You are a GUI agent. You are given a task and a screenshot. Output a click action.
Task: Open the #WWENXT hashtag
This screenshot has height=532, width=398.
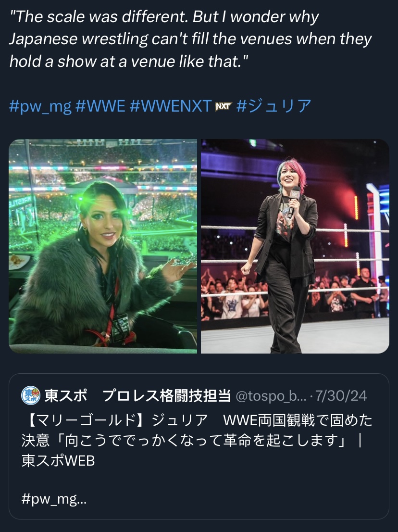[x=171, y=106]
